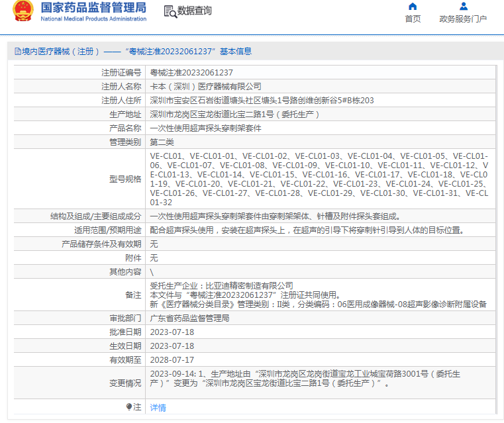Image resolution: width=504 pixels, height=423 pixels.
Task: Click the 数据查询 heading text
Action: [195, 11]
